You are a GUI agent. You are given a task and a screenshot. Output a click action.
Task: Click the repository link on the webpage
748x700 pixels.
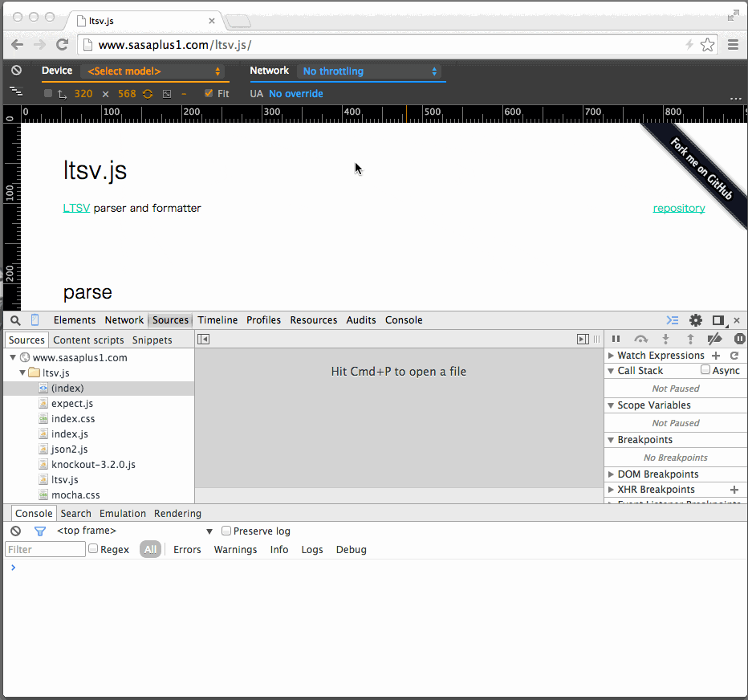coord(678,207)
